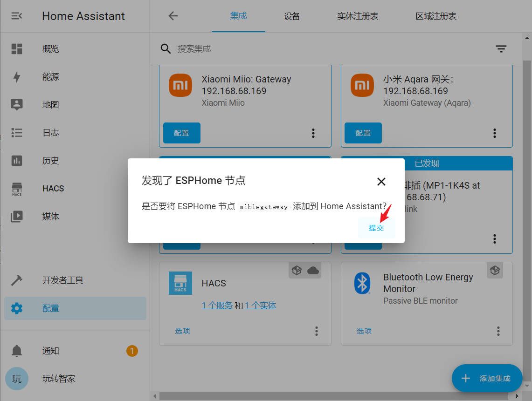Open the 历史 history chart icon
Viewport: 532px width, 401px height.
[x=17, y=160]
